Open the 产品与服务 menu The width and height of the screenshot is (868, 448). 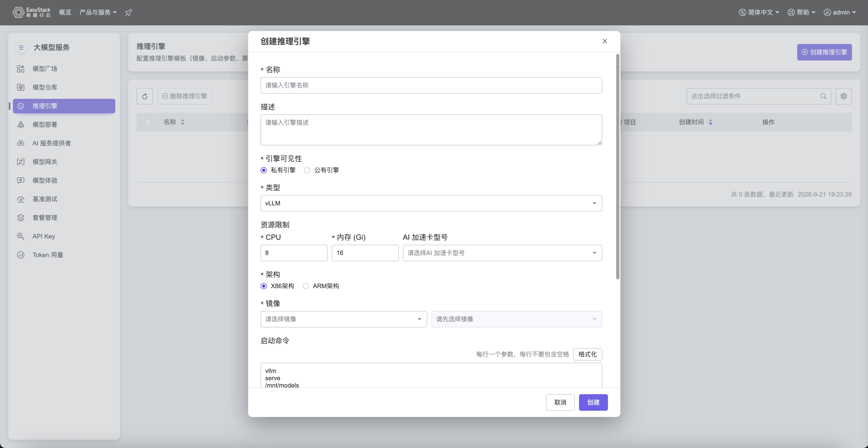click(x=98, y=12)
